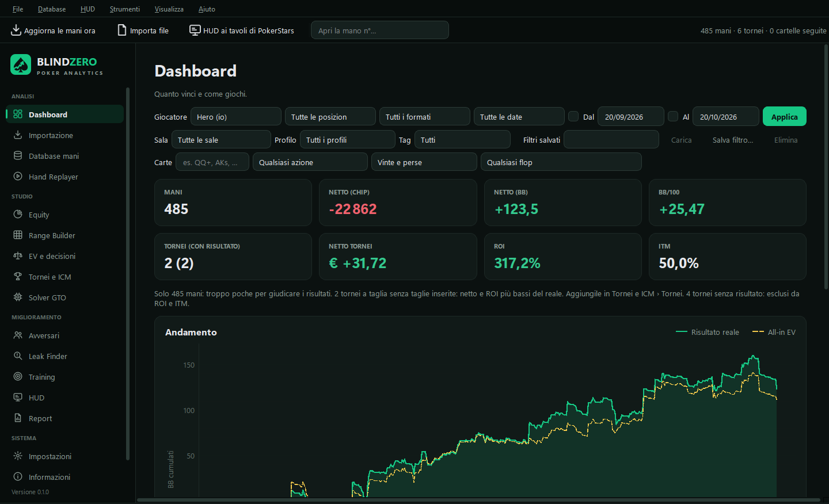Click the Dal date field 20/09/2026
This screenshot has width=829, height=504.
(x=631, y=116)
